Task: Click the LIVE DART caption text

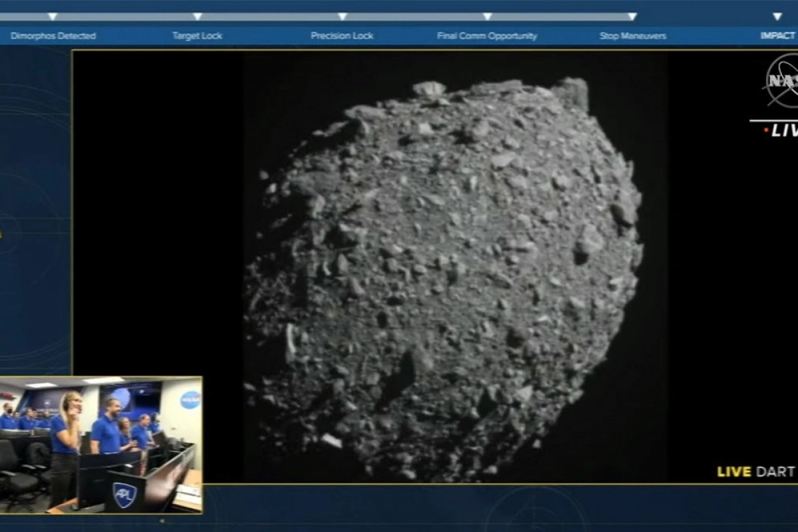Action: [x=755, y=471]
